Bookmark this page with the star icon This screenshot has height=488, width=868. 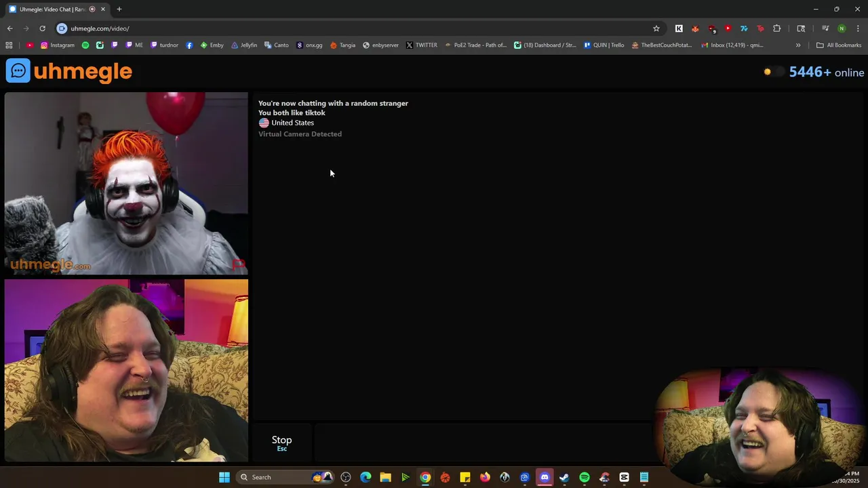point(656,28)
